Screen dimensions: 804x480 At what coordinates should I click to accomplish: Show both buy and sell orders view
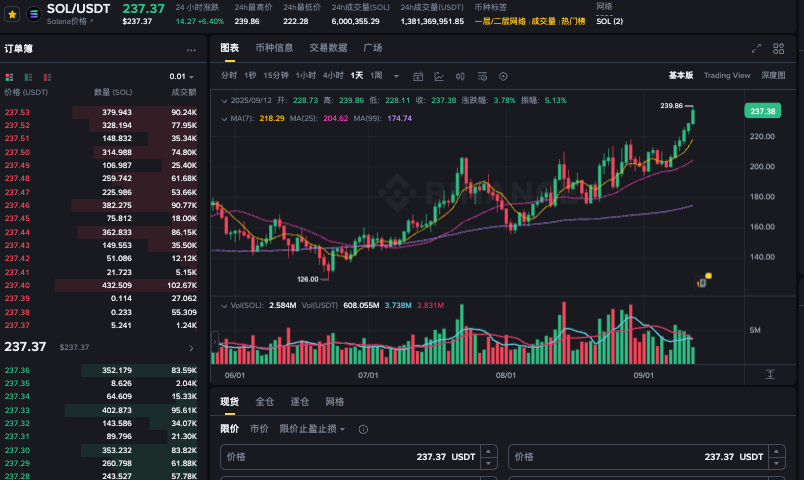coord(10,76)
